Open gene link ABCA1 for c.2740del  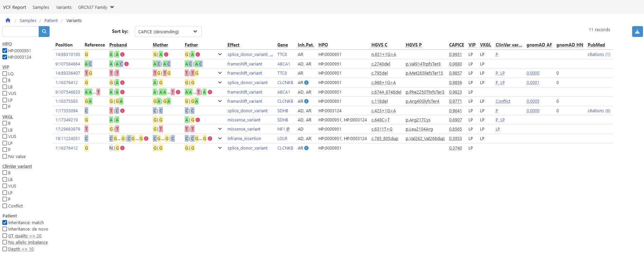[x=283, y=64]
